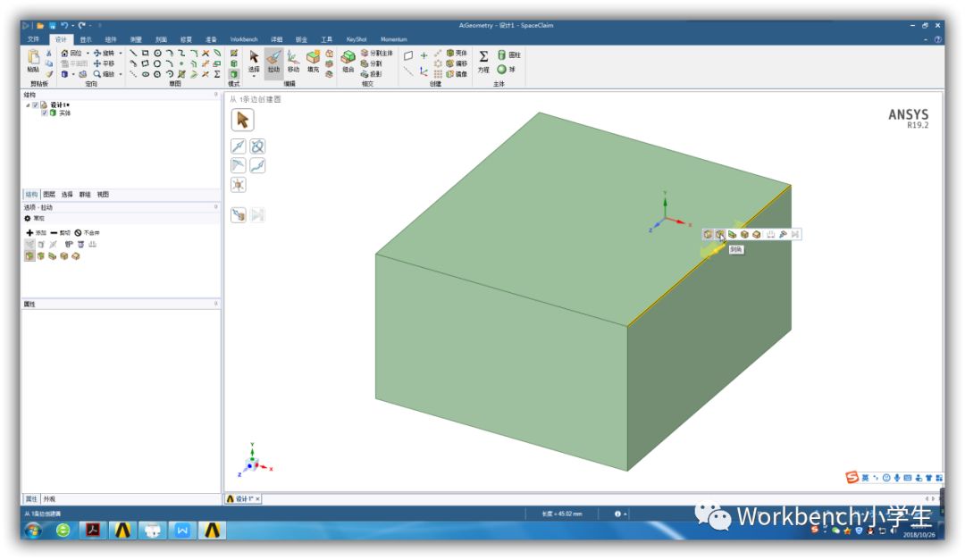Collapse the 设计1 tree node
Screen dimensions: 965x560
pos(28,105)
